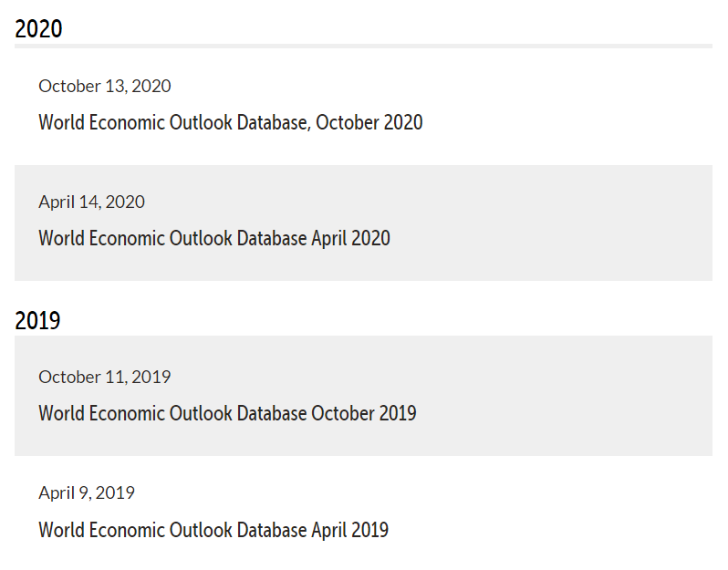The image size is (728, 570).
Task: Click the October 13, 2020 date
Action: [x=104, y=86]
